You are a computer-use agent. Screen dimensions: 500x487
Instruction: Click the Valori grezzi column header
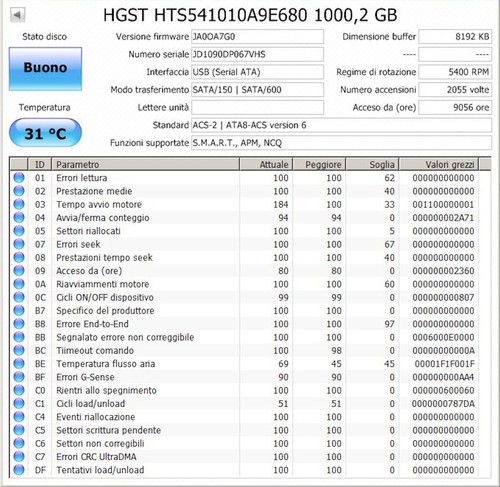(x=439, y=164)
